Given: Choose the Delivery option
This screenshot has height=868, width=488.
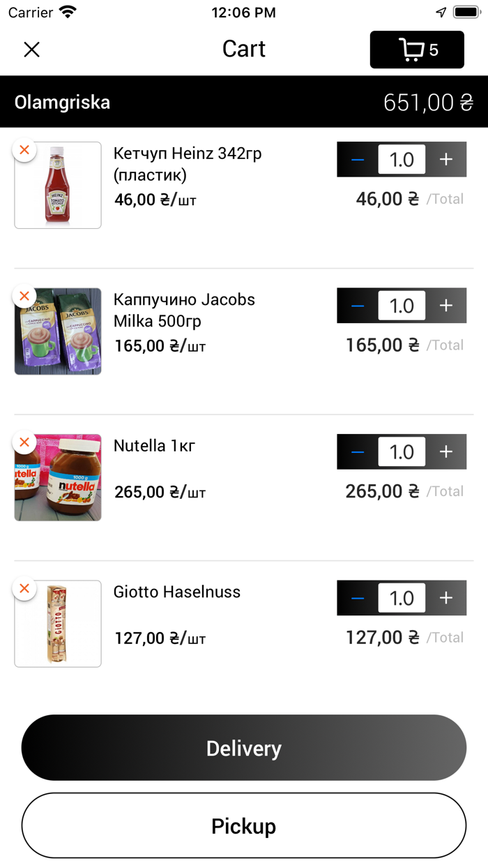Looking at the screenshot, I should click(x=244, y=748).
